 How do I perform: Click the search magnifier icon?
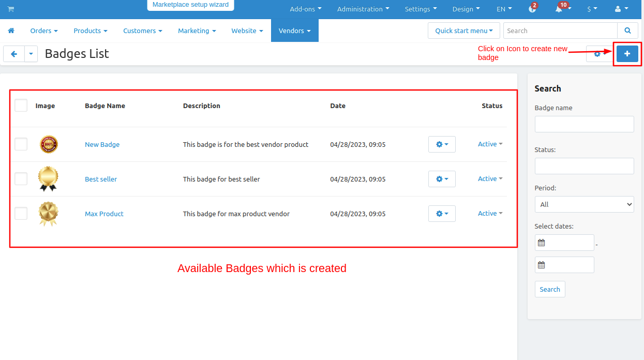tap(627, 31)
